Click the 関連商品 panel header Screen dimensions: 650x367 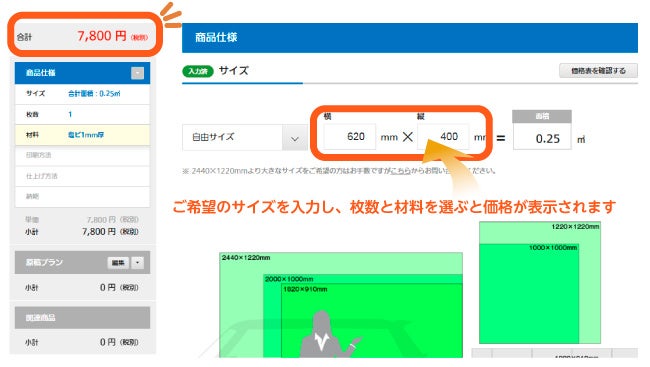click(82, 318)
